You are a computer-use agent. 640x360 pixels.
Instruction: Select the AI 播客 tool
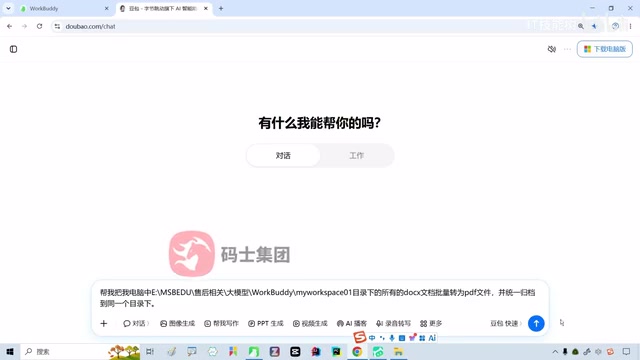pyautogui.click(x=352, y=323)
